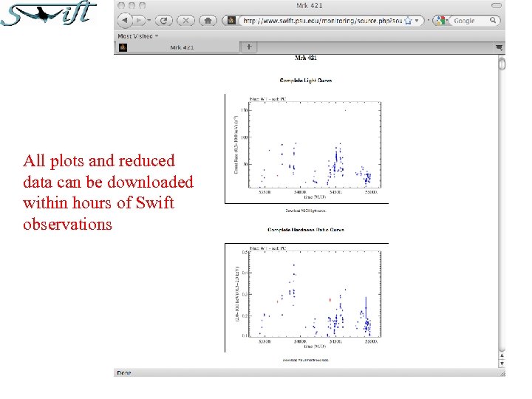Viewport: 532px width, 399px height.
Task: Open the URL bar history dropdown arrow
Action: click(417, 21)
